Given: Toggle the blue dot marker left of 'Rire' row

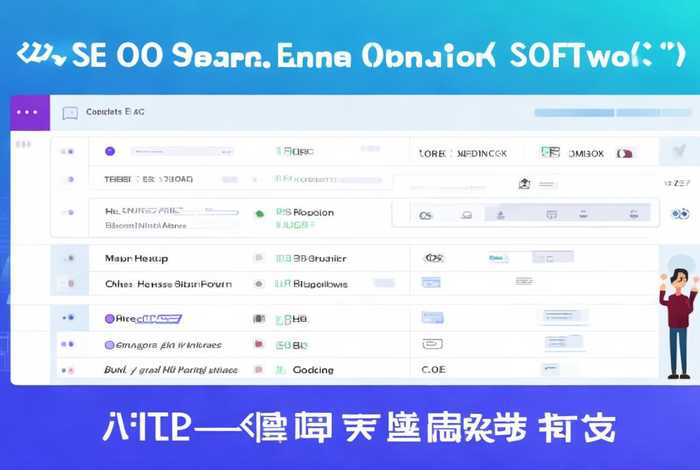Looking at the screenshot, I should (x=68, y=317).
